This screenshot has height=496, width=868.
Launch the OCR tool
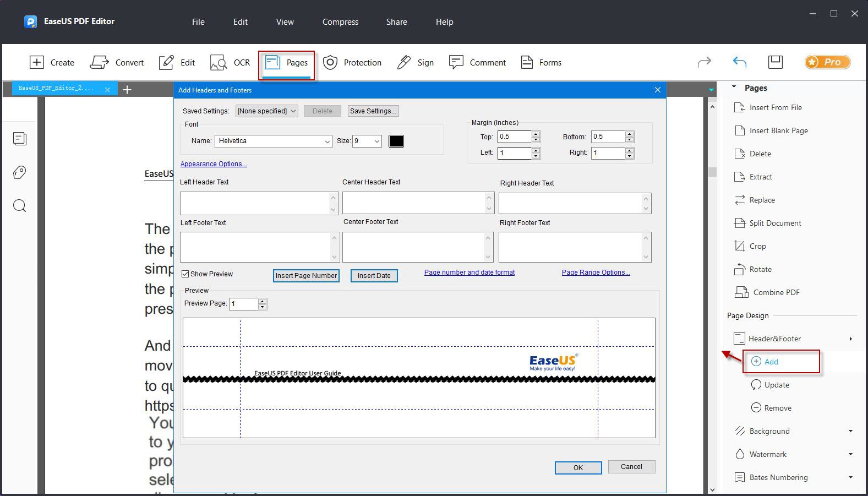click(x=230, y=62)
